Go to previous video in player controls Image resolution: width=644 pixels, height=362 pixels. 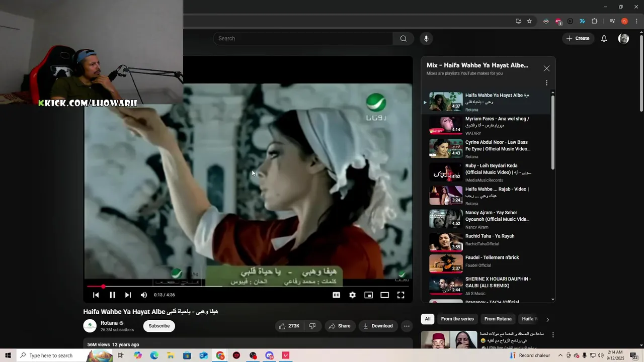coord(96,295)
